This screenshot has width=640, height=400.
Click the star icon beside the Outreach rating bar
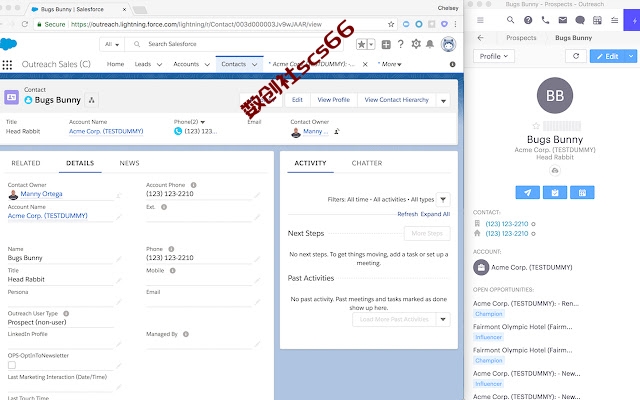[536, 126]
